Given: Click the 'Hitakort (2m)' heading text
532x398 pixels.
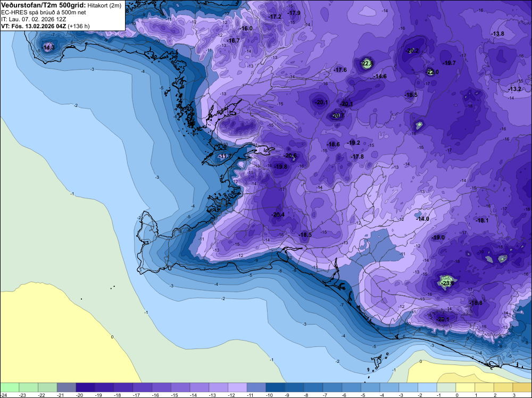Looking at the screenshot, I should point(104,6).
